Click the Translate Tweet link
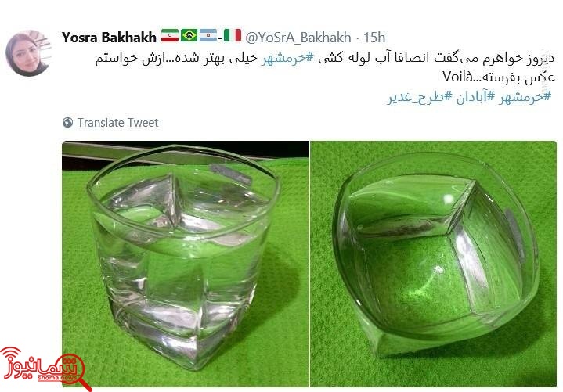The width and height of the screenshot is (563, 392). 117,123
